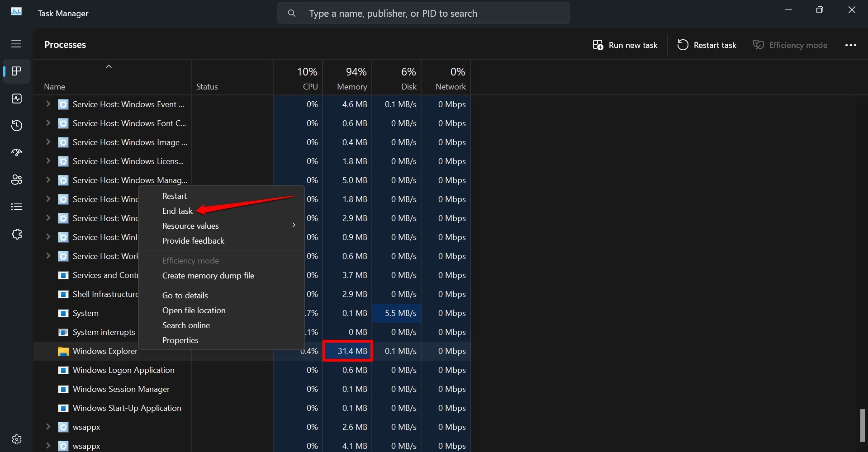Select the Processes sidebar icon
This screenshot has width=868, height=452.
16,71
